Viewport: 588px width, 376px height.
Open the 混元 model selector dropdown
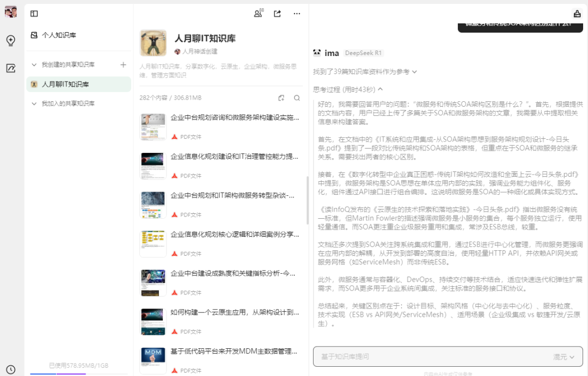coord(564,356)
